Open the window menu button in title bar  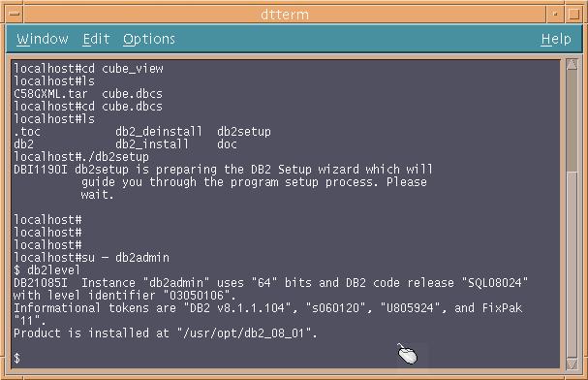click(15, 15)
